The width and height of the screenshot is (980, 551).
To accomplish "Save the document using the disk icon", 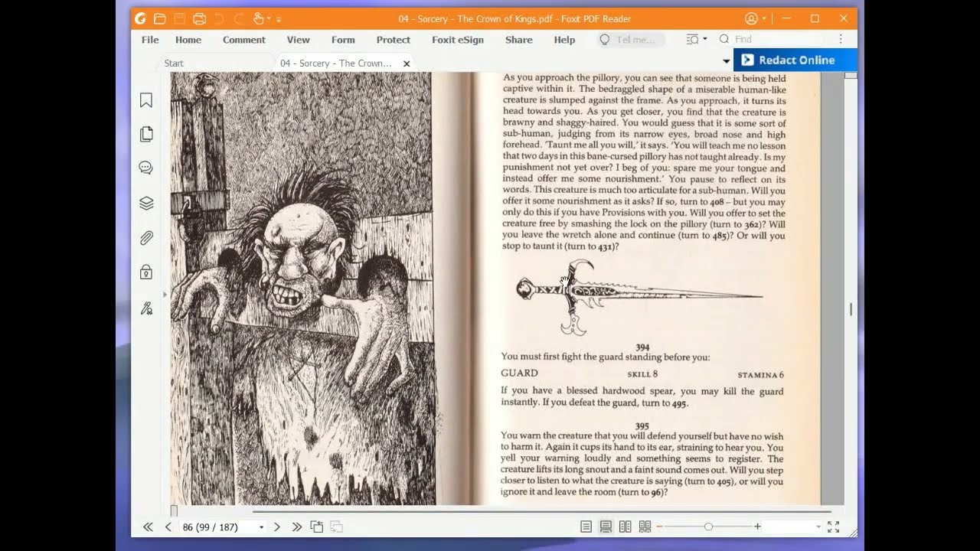I will (179, 18).
